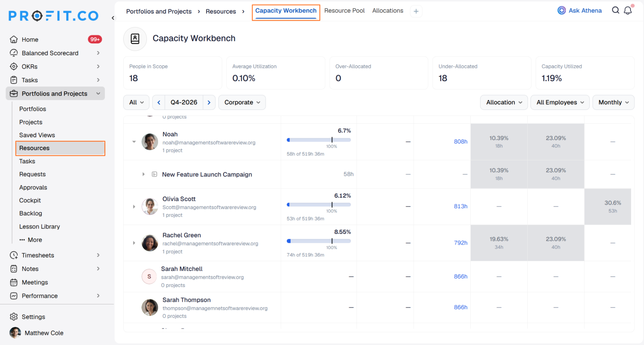Click Sarah Mitchell's 866h link
644x345 pixels.
(460, 276)
